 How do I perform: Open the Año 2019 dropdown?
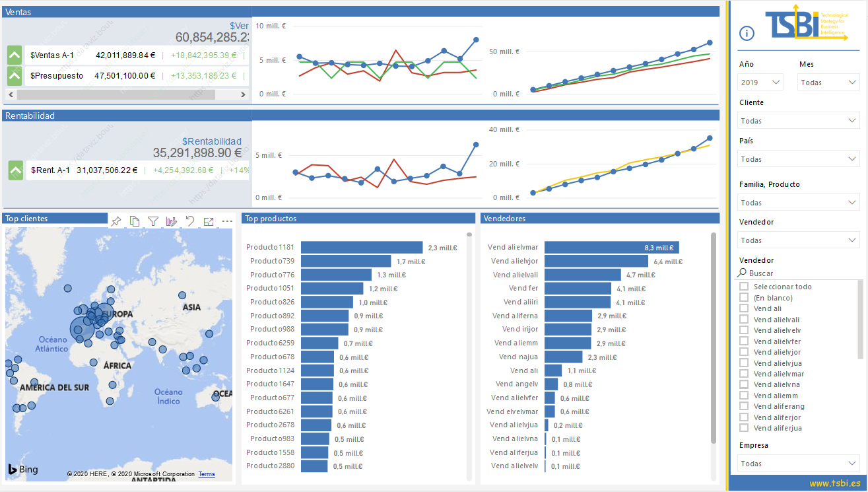tap(760, 83)
